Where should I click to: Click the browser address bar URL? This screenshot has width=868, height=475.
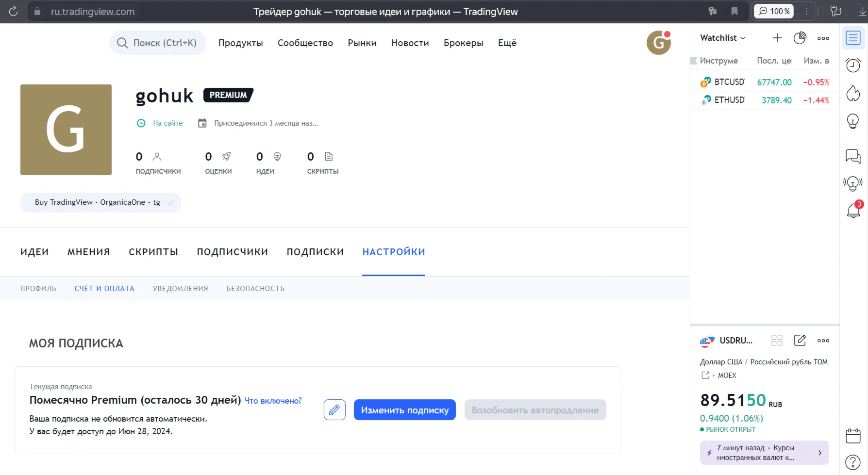pos(93,11)
